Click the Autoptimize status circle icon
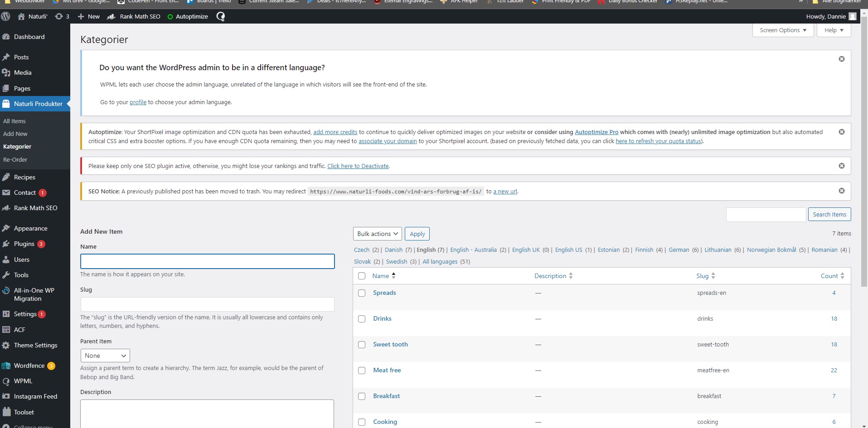Screen dimensions: 868x428 170,17
